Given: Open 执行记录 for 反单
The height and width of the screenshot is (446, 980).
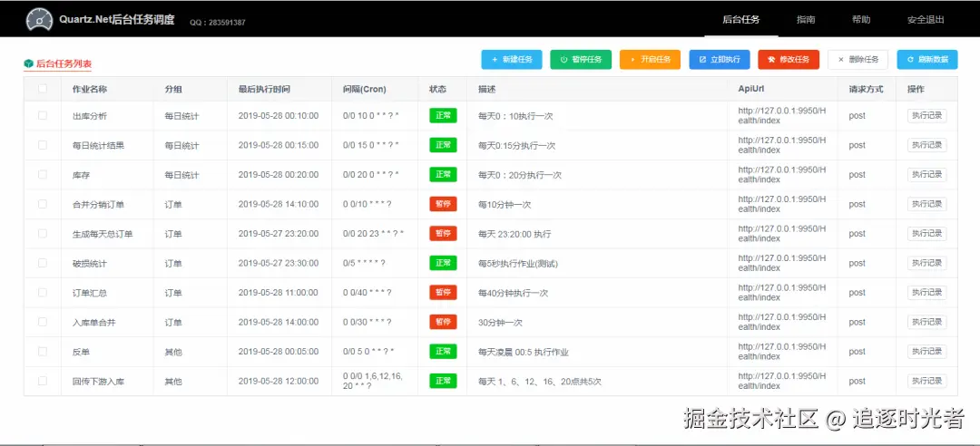Looking at the screenshot, I should coord(926,352).
